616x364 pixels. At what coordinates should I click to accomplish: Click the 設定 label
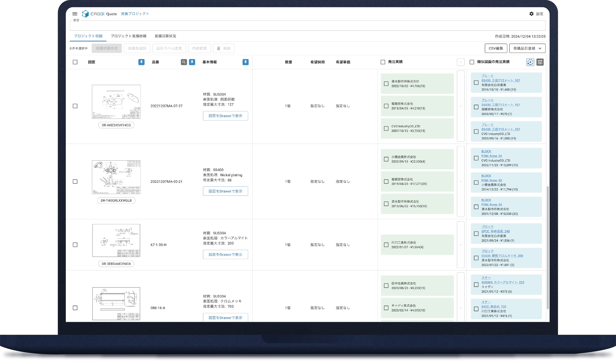[540, 14]
